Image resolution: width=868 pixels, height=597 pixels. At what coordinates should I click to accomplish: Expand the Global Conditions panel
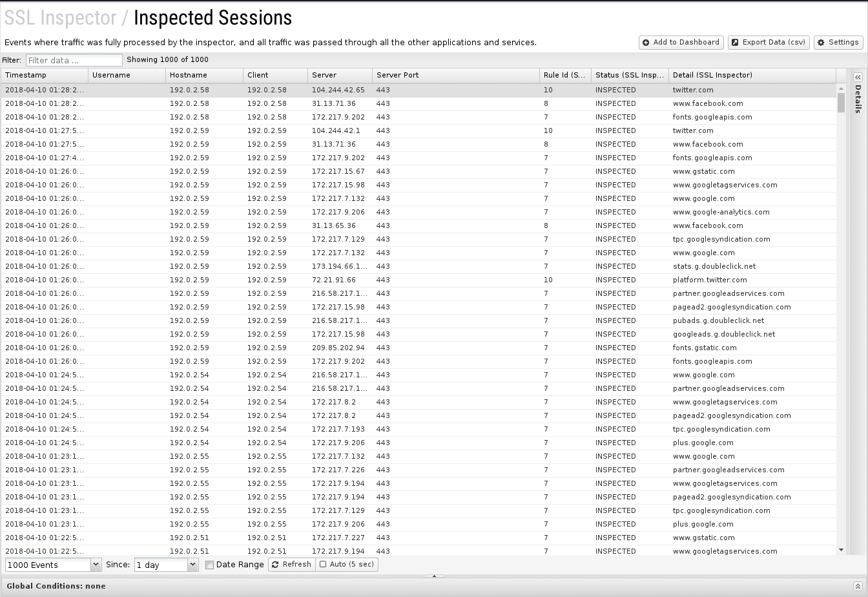857,586
